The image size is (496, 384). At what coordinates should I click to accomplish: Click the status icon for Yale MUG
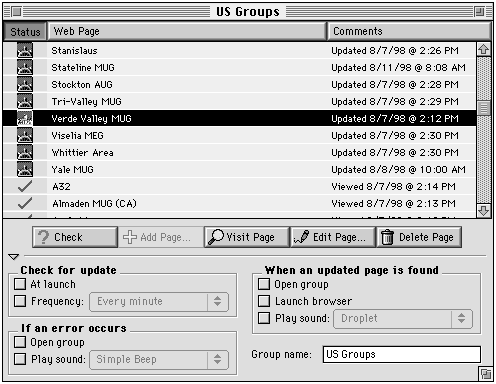point(25,169)
